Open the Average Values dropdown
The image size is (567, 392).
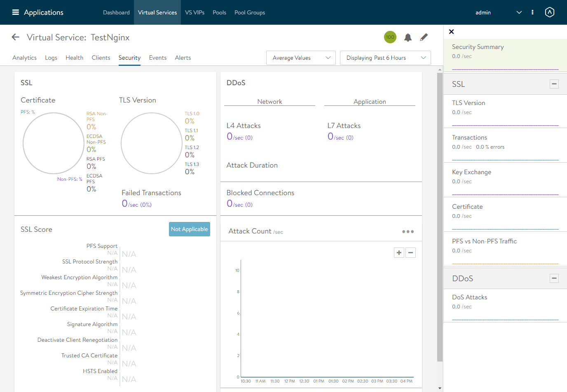tap(300, 58)
